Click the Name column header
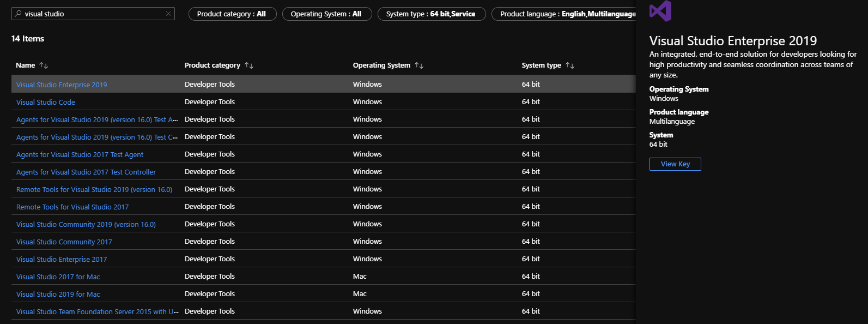This screenshot has width=868, height=324. [x=26, y=65]
